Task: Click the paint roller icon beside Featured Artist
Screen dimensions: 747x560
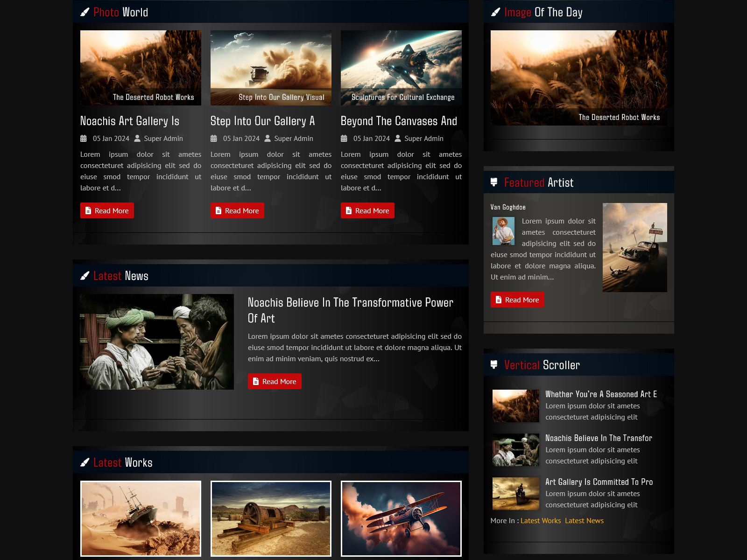Action: (494, 182)
